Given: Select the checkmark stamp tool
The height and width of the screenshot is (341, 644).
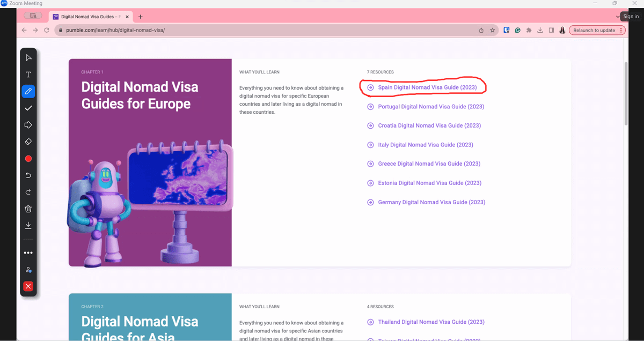Looking at the screenshot, I should [x=28, y=108].
